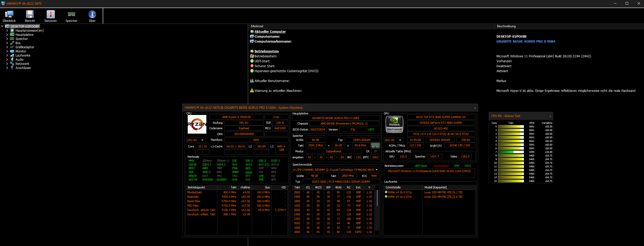
Task: Click the Windows icon beside Betriebssystem row
Action: pos(252,56)
